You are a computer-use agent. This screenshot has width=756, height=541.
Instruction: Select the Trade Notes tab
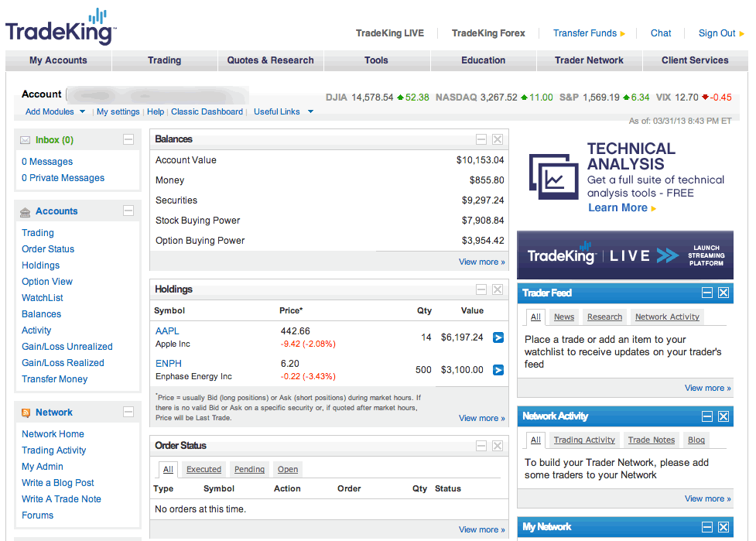click(x=652, y=440)
